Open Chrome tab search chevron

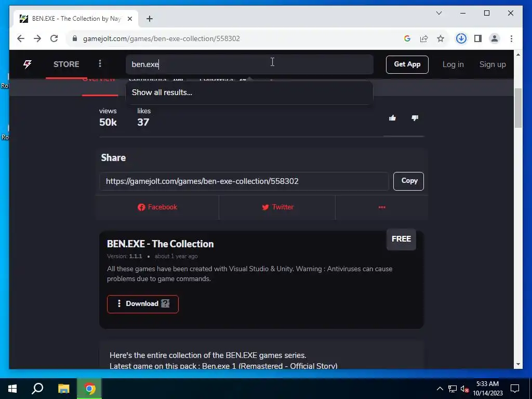pos(439,13)
